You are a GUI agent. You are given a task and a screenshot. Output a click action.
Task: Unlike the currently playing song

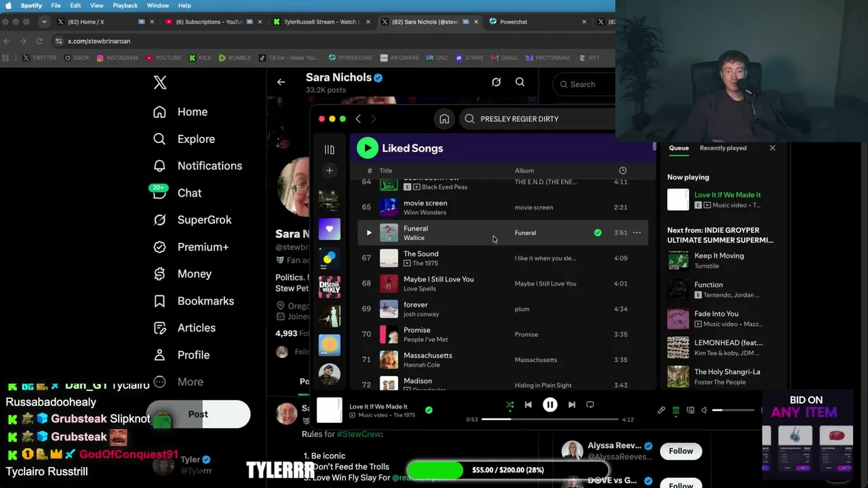coord(429,410)
